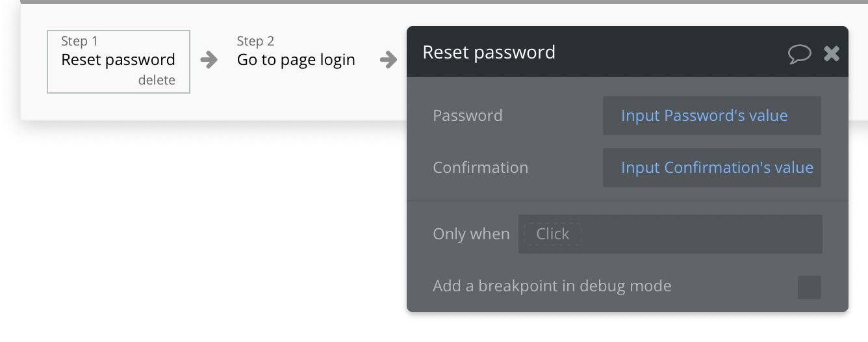The height and width of the screenshot is (342, 868).
Task: Click the dashed Click placeholder in Only when
Action: pyautogui.click(x=552, y=234)
